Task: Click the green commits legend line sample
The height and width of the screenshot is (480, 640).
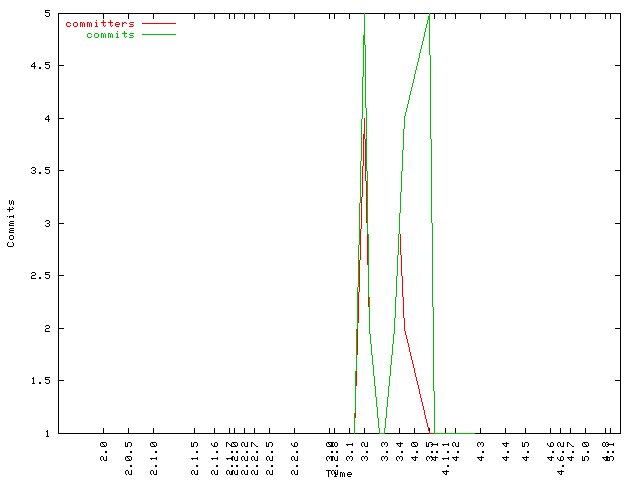Action: pos(159,34)
